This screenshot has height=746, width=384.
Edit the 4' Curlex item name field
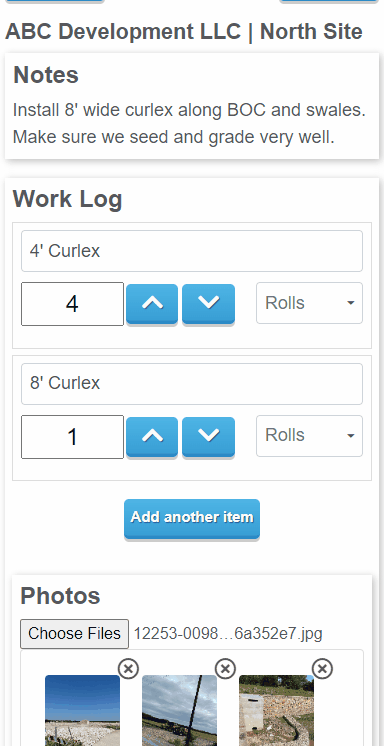pyautogui.click(x=192, y=251)
